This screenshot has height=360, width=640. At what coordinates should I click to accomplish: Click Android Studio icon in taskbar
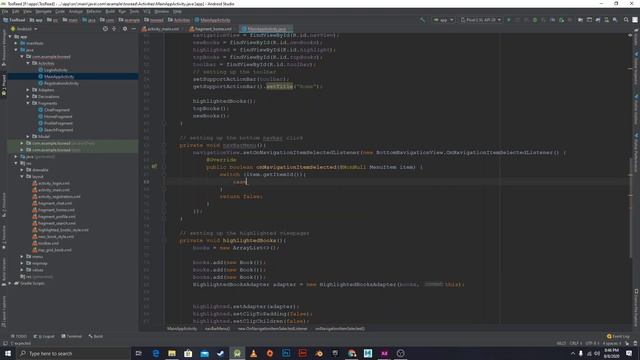point(237,353)
